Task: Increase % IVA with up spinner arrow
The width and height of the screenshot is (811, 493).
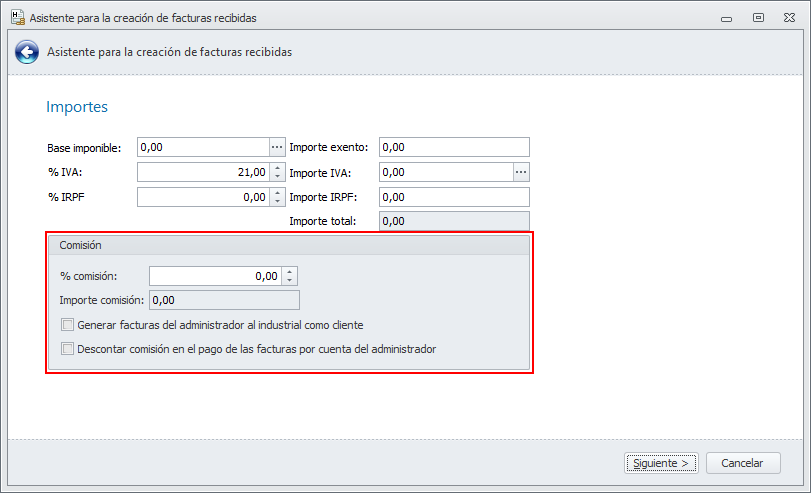Action: tap(278, 168)
